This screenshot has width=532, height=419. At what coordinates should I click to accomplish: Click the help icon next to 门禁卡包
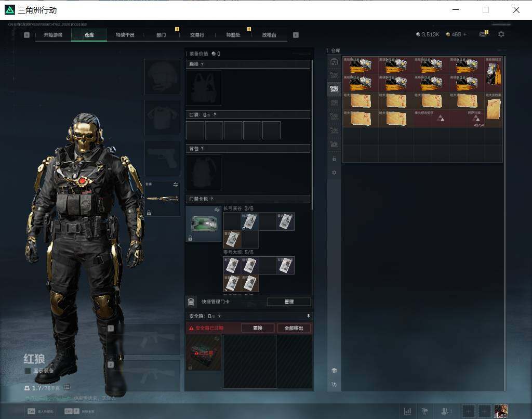point(212,199)
